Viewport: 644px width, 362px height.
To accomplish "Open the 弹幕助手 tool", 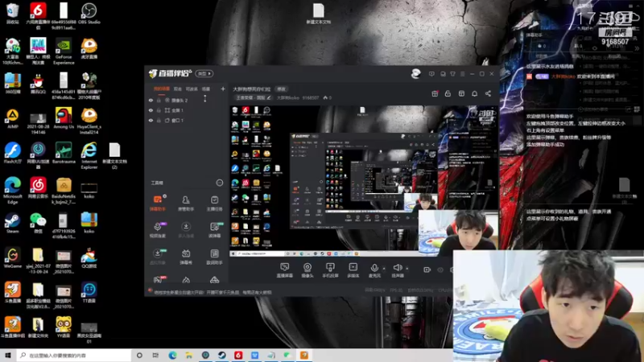I will (x=158, y=204).
